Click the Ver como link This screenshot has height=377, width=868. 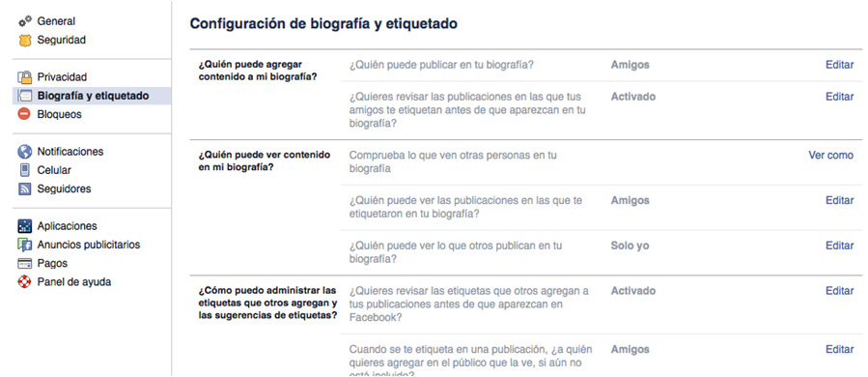click(831, 156)
